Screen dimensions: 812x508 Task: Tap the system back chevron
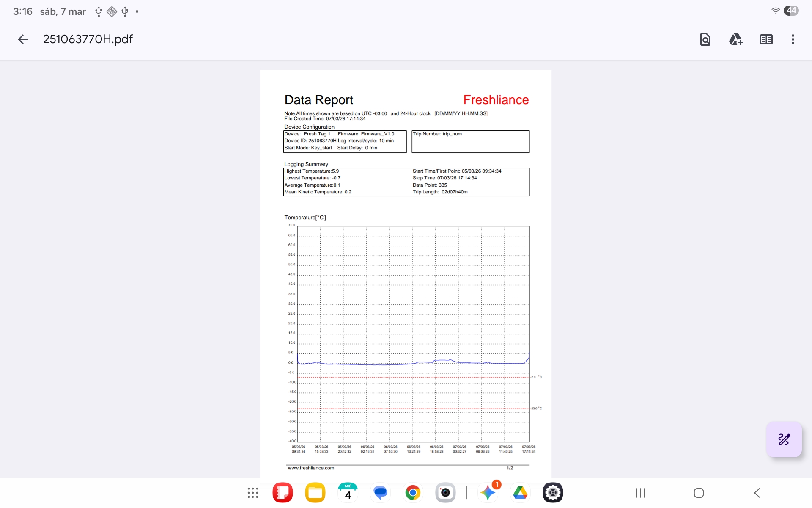[x=757, y=493]
